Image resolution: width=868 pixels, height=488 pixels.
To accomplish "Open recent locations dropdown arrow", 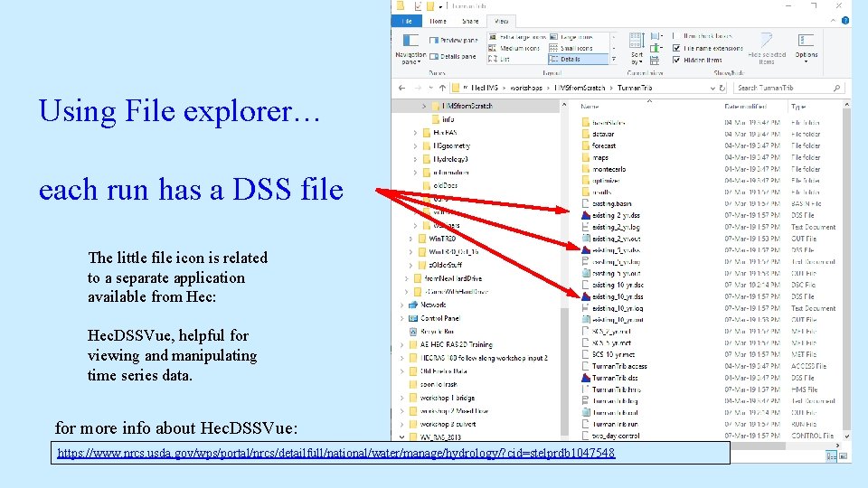I will tap(430, 88).
